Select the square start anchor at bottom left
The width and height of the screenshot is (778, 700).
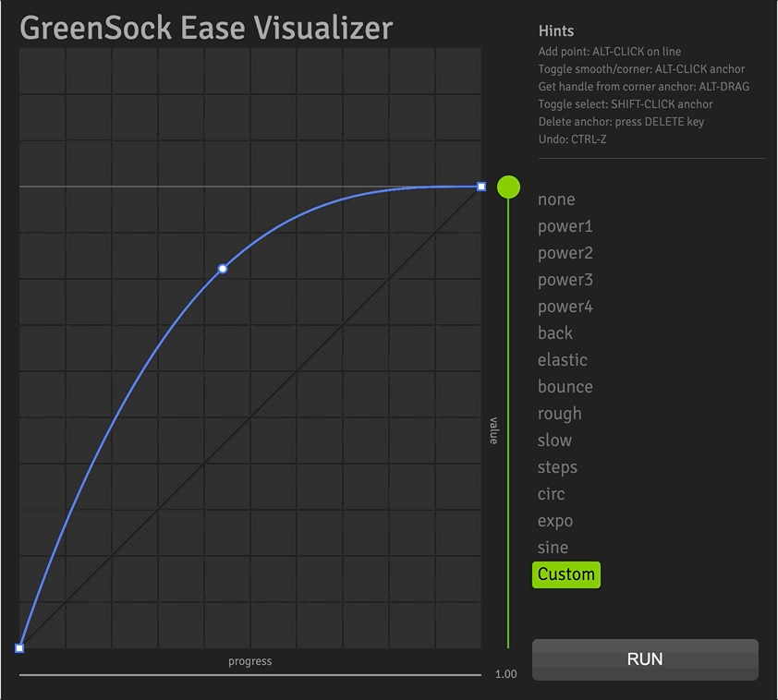19,648
